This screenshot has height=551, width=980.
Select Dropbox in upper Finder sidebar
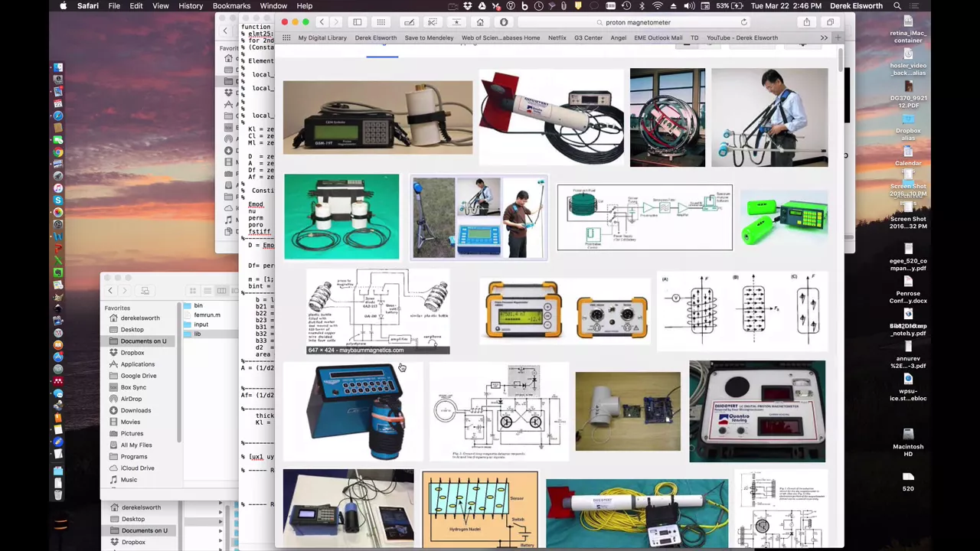pos(132,353)
